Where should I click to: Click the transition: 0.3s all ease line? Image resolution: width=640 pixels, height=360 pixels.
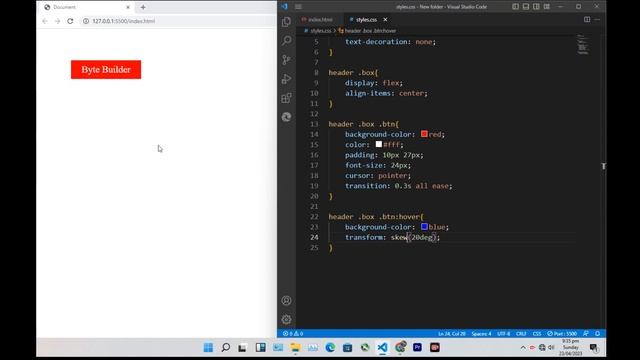tap(398, 186)
